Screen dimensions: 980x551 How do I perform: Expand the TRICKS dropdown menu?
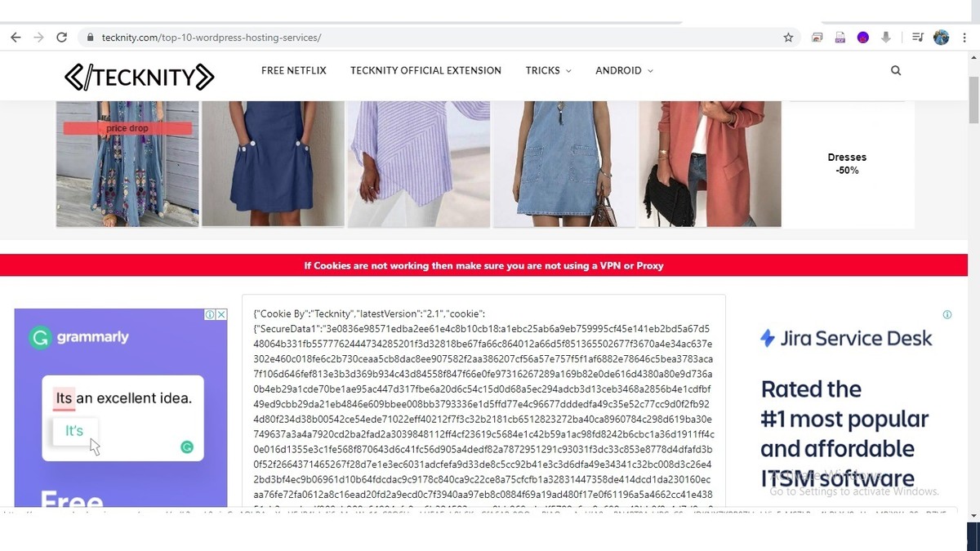click(548, 70)
